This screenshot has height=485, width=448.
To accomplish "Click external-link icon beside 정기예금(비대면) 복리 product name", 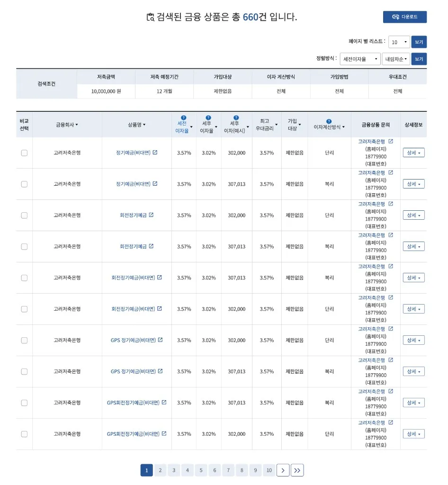I will pyautogui.click(x=155, y=184).
